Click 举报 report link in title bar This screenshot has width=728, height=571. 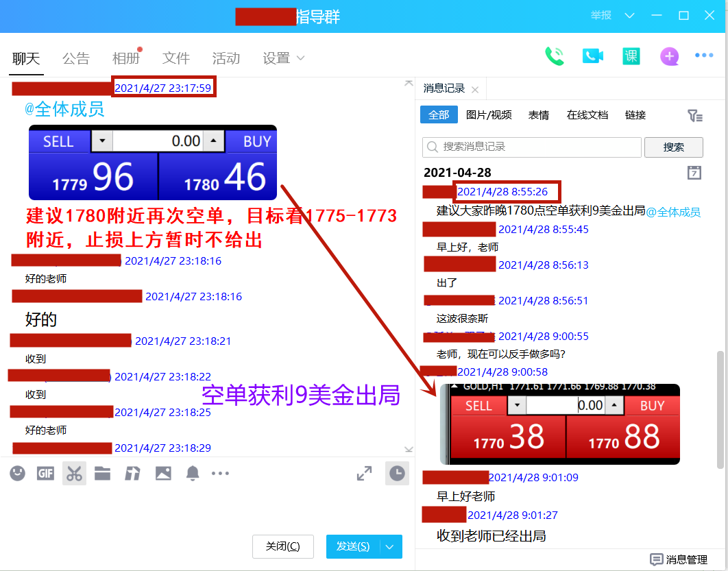(600, 15)
